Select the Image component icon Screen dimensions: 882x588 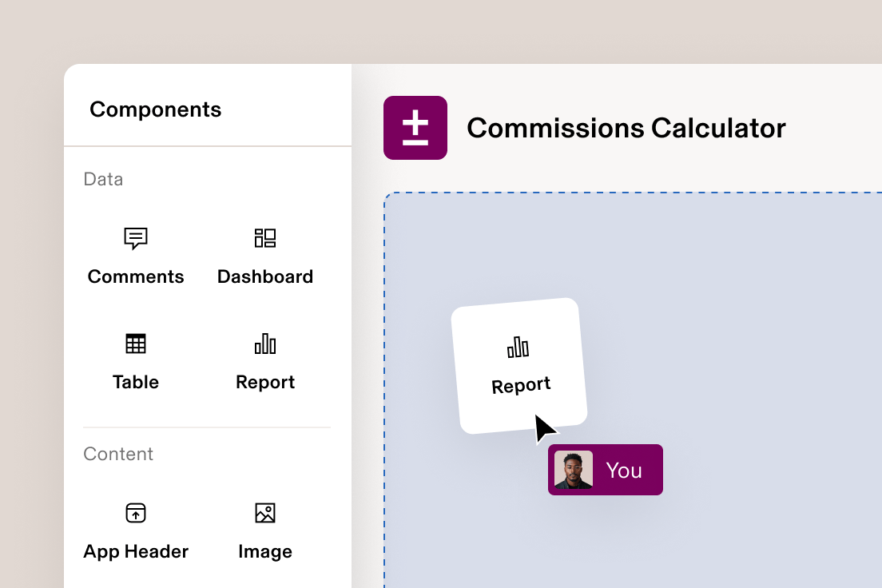coord(265,513)
